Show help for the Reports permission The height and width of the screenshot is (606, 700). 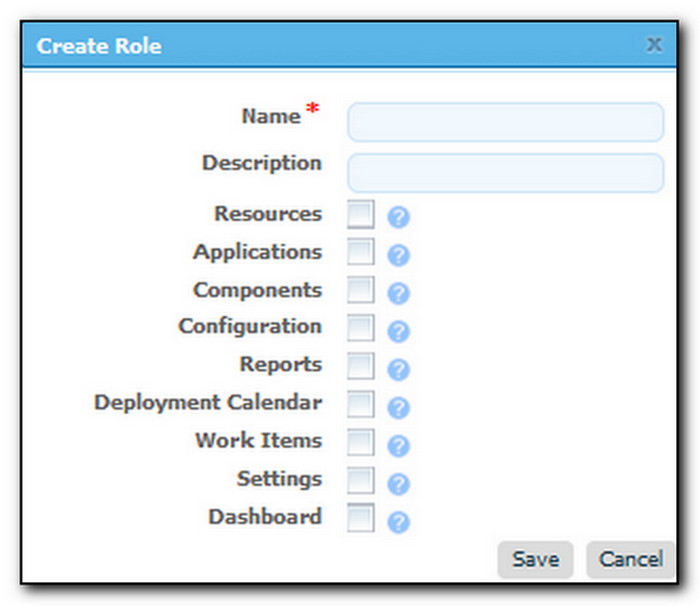tap(399, 369)
